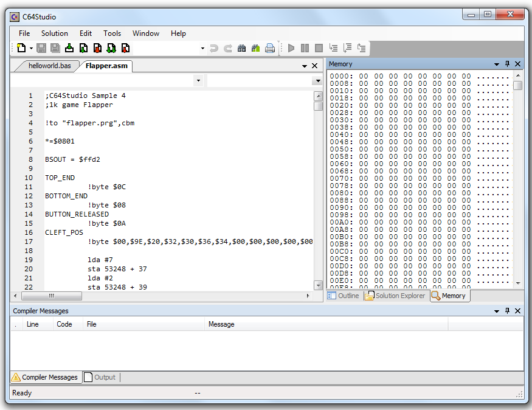Expand the left combo box above the code editor
This screenshot has width=532, height=410.
click(x=198, y=80)
